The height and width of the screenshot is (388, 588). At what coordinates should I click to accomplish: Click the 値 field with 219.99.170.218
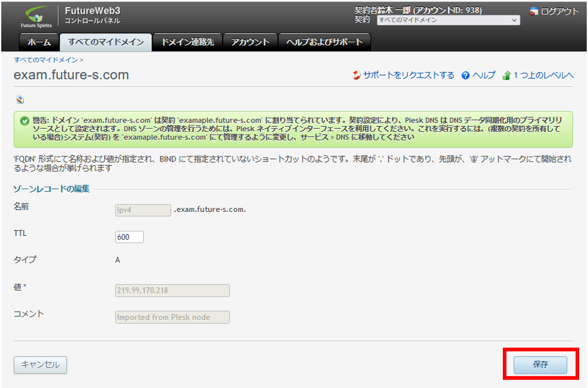(x=172, y=291)
